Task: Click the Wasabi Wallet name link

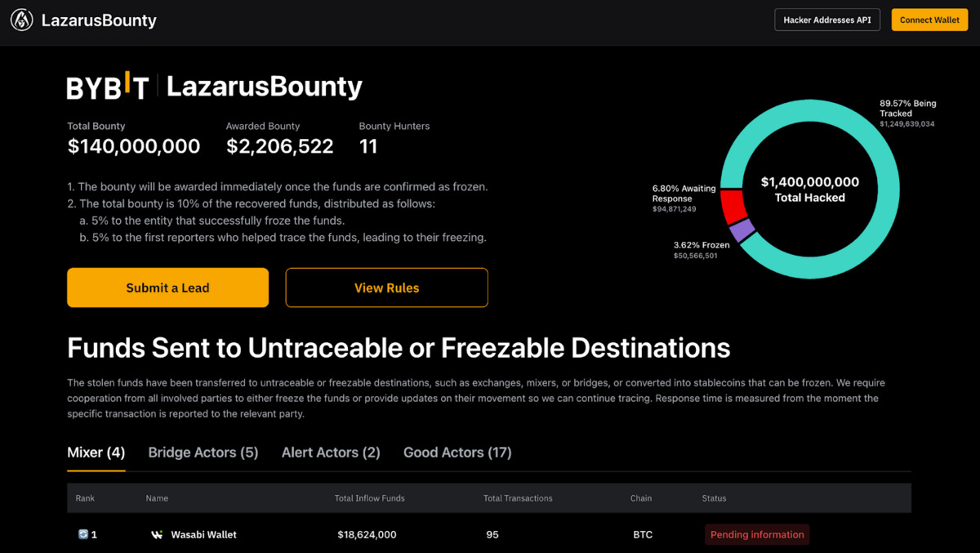Action: (x=203, y=535)
